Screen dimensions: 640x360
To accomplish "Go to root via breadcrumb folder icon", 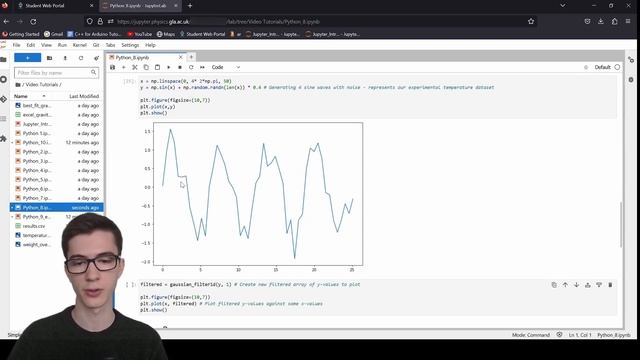I will [18, 85].
